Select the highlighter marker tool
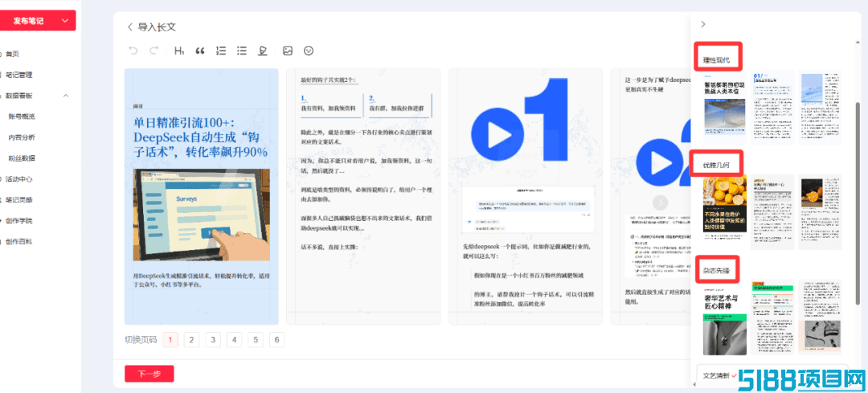 [263, 51]
